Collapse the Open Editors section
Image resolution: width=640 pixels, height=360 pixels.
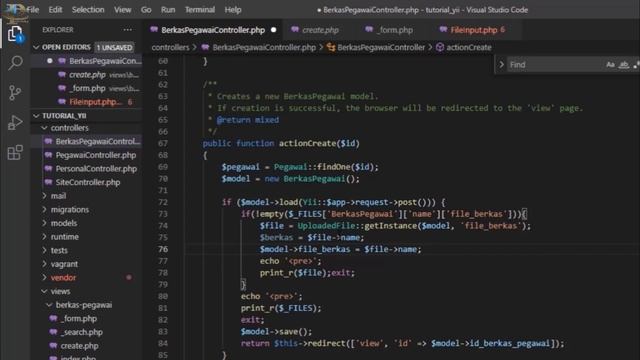36,47
